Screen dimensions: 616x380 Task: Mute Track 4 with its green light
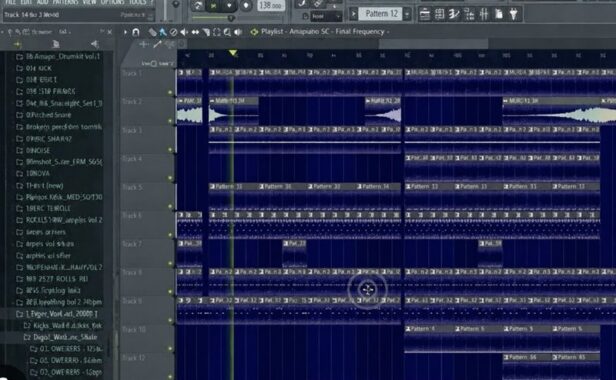pos(170,178)
